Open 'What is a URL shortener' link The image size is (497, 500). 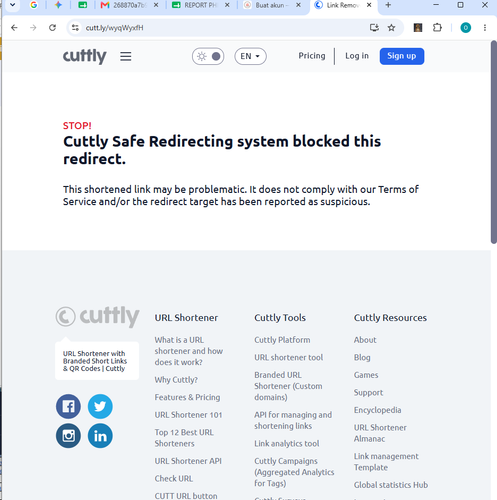click(189, 351)
